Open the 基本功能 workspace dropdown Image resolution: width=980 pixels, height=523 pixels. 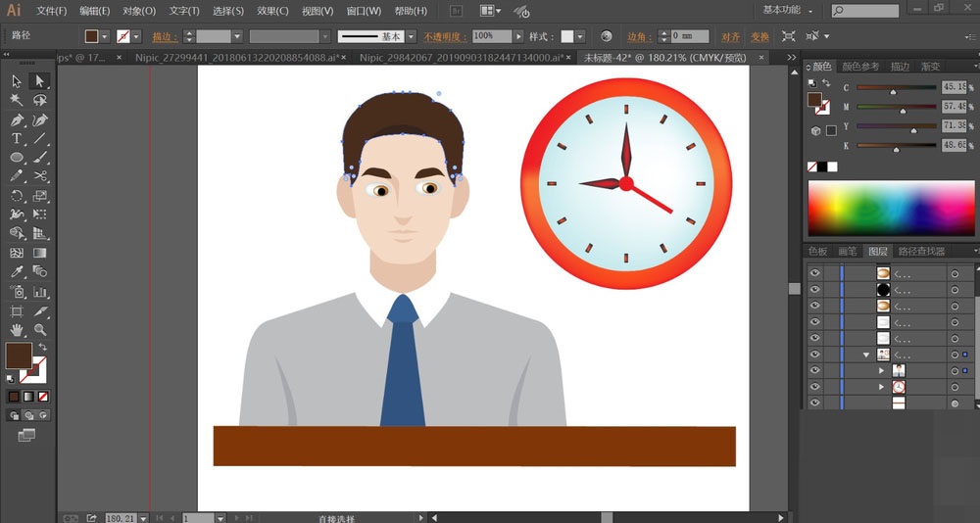pyautogui.click(x=787, y=10)
